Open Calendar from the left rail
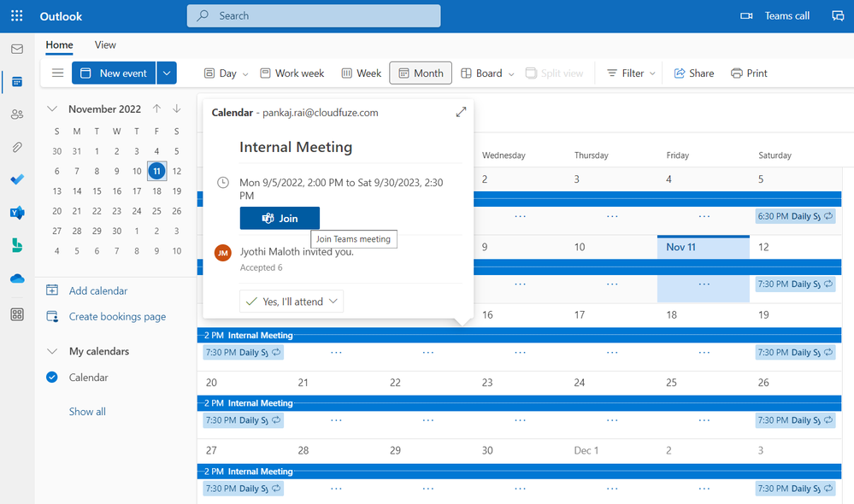 17,82
